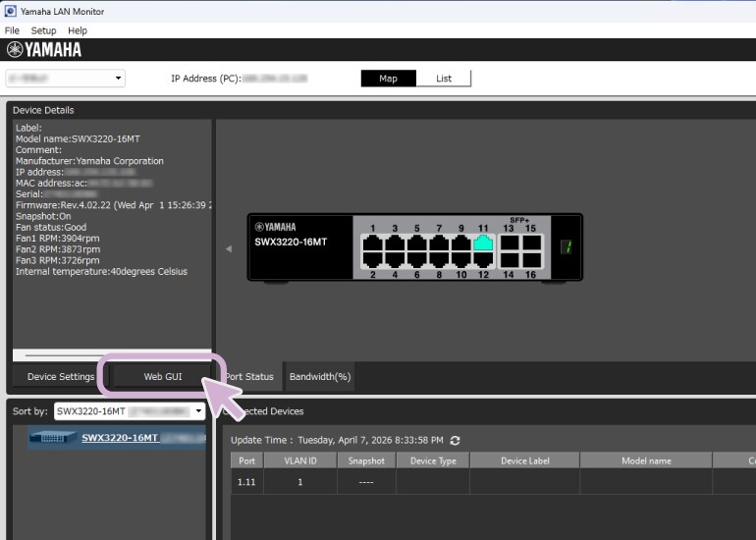Select port 4 on switch image
756x540 pixels.
(x=395, y=259)
